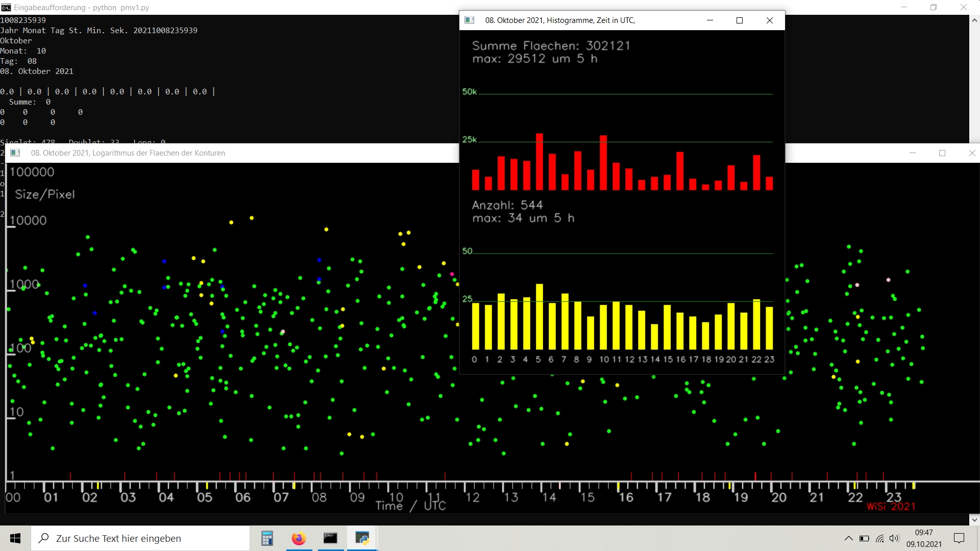
Task: Open the Windows Start menu
Action: [x=15, y=538]
